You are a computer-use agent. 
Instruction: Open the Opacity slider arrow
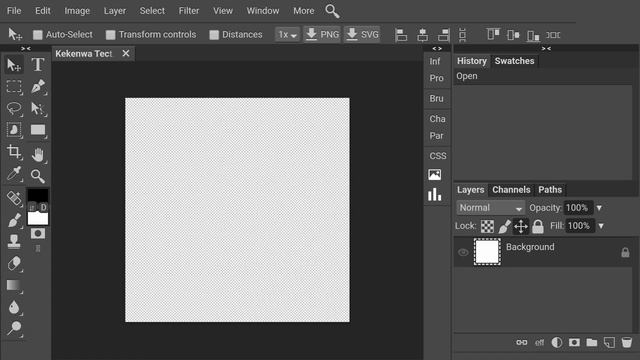[599, 208]
